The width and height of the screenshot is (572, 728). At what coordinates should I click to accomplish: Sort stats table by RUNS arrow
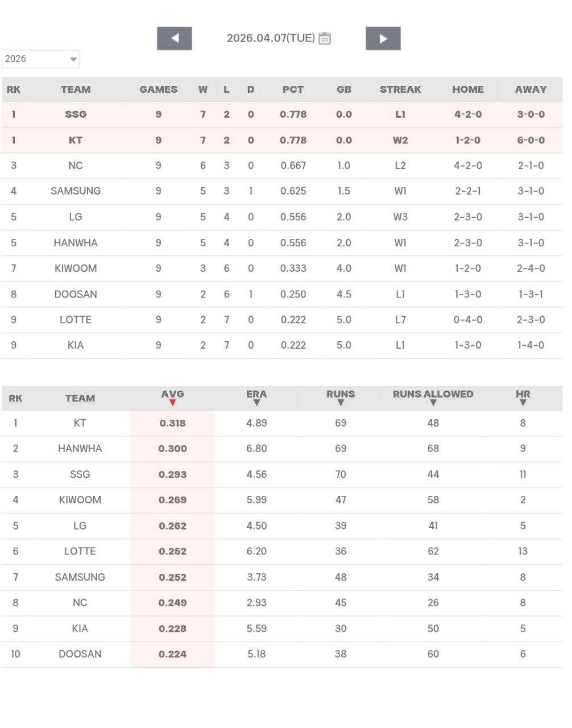341,403
